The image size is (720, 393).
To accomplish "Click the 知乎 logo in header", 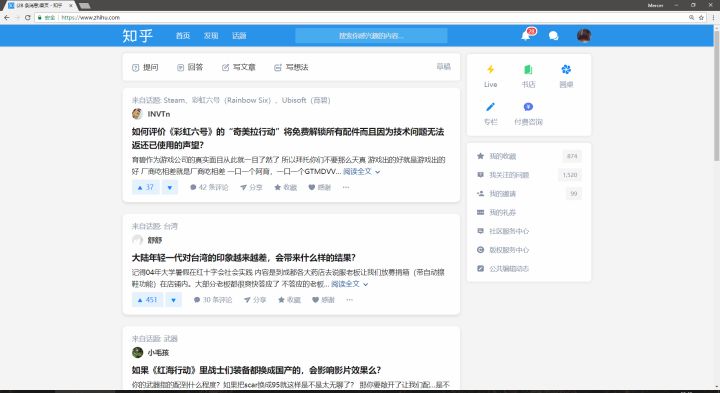I will click(137, 36).
